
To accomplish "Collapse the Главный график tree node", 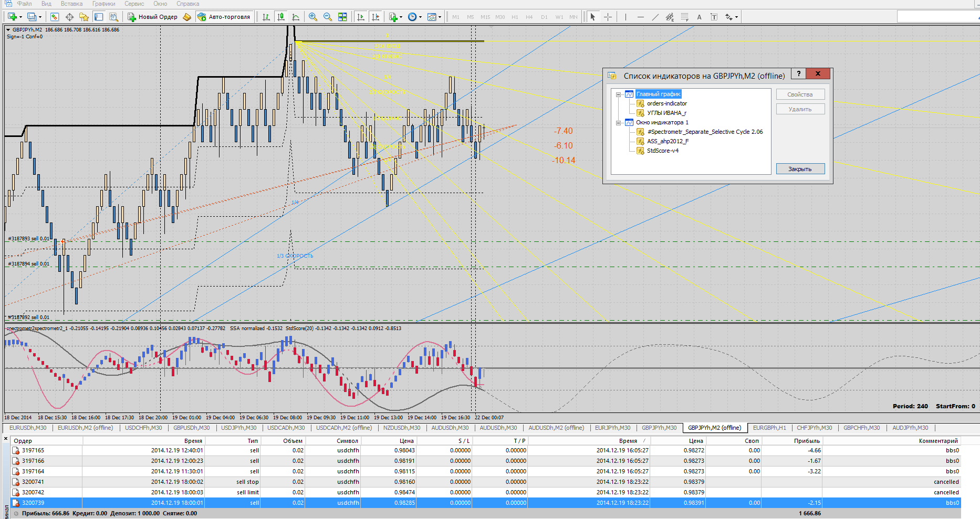I will 619,94.
